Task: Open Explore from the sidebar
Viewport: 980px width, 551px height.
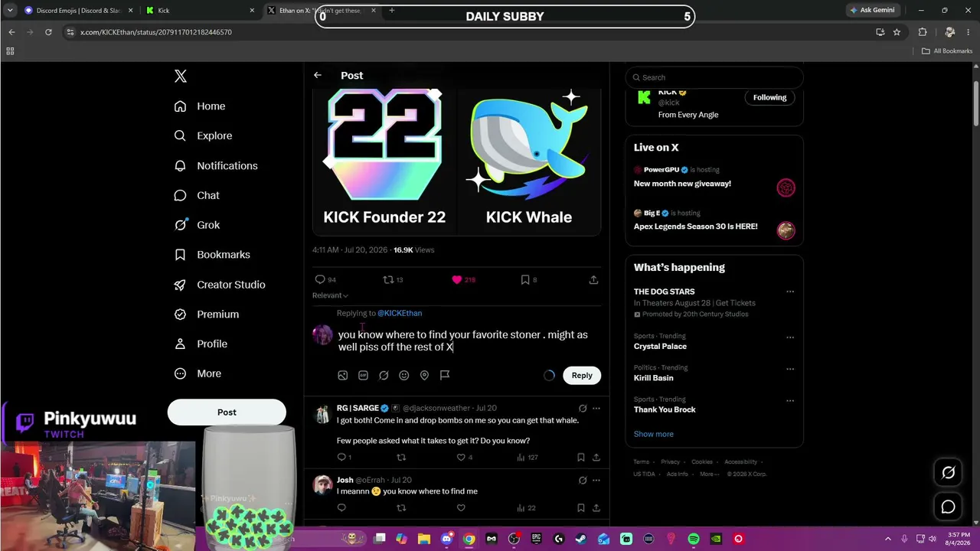Action: click(x=204, y=135)
